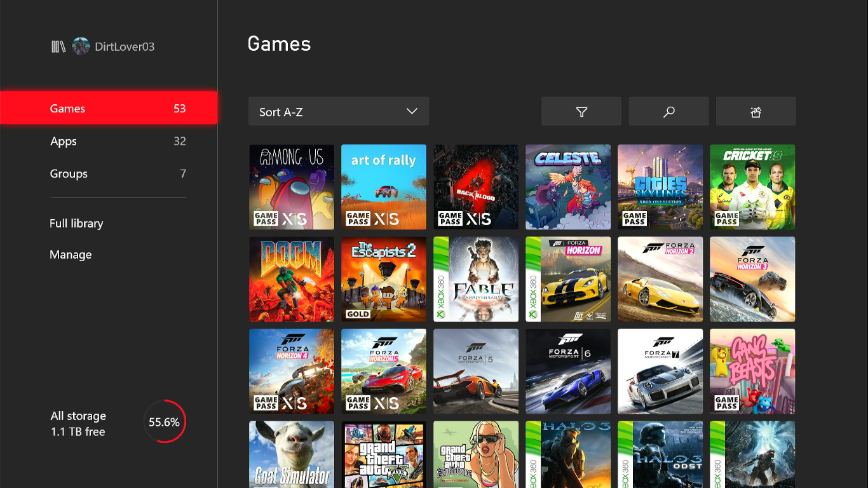Select the Fable Anniversary tile

476,279
